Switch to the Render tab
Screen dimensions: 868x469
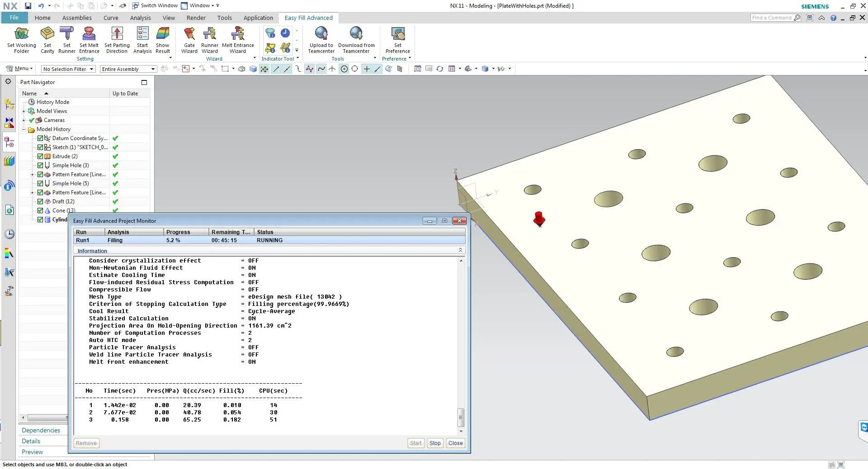(196, 18)
